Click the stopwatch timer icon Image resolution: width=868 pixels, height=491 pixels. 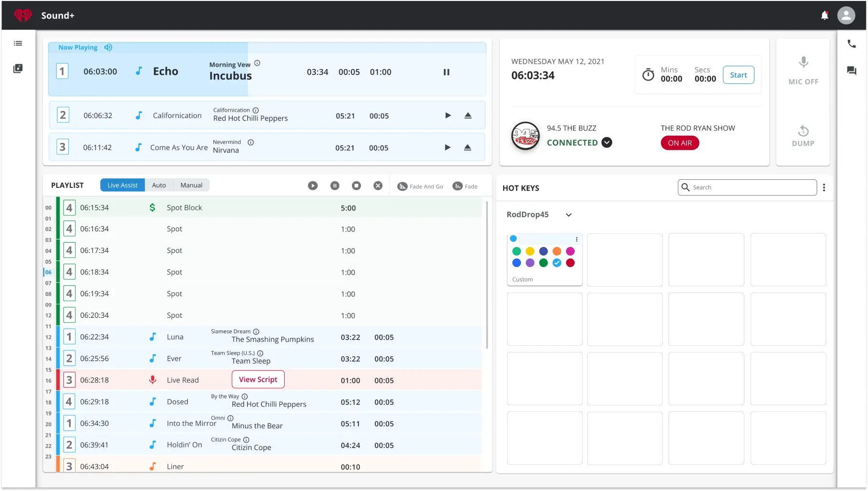point(648,74)
